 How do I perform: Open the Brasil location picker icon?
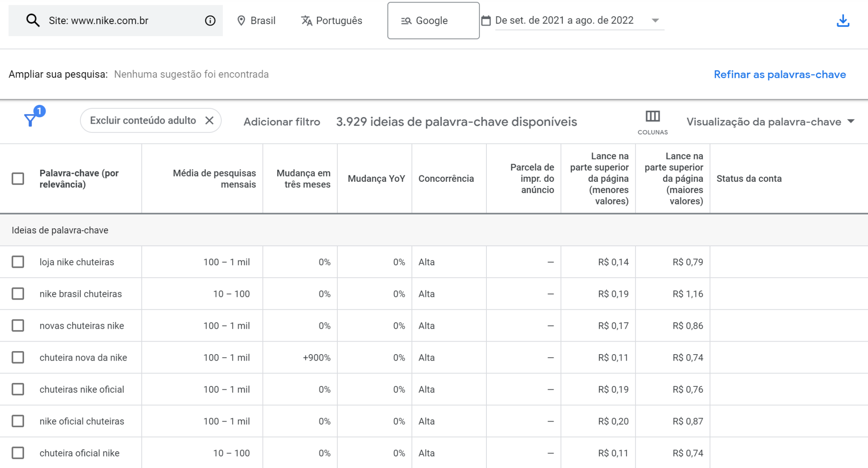click(241, 20)
